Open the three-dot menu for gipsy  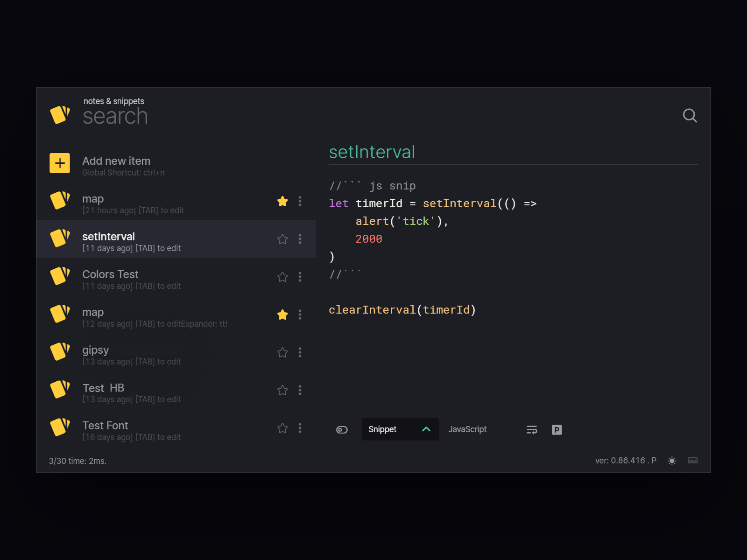[300, 352]
